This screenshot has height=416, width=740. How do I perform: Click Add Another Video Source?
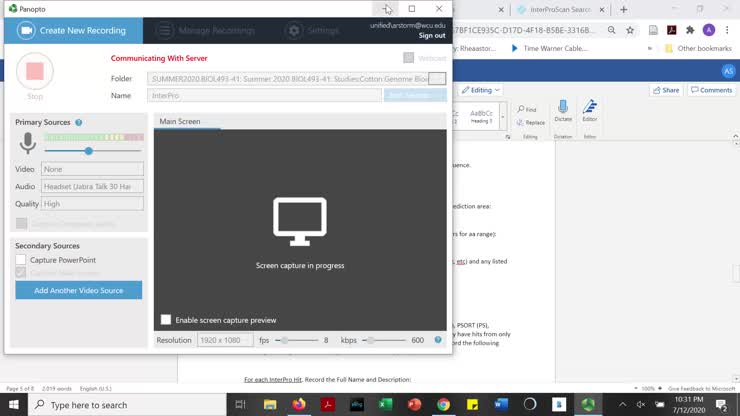coord(78,290)
